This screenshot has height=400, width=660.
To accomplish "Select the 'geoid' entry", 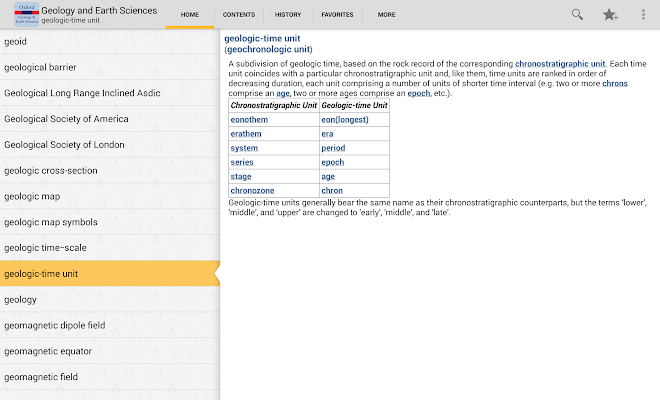I will pyautogui.click(x=110, y=42).
